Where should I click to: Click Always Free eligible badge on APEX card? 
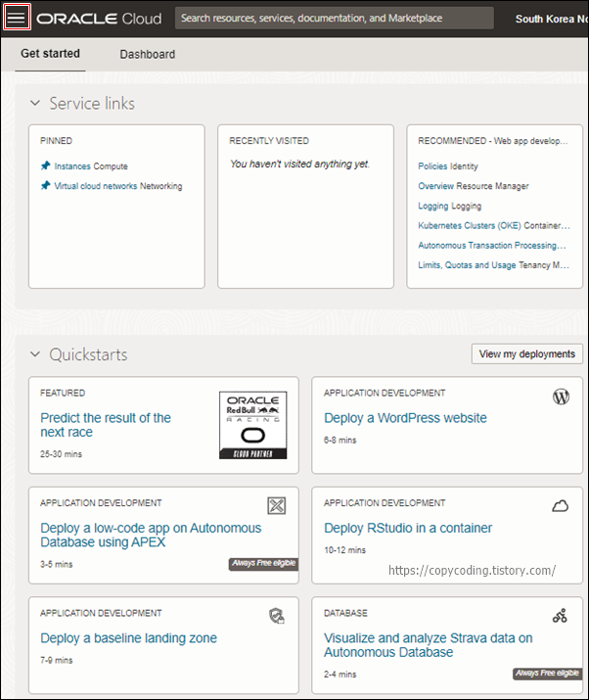(x=264, y=563)
